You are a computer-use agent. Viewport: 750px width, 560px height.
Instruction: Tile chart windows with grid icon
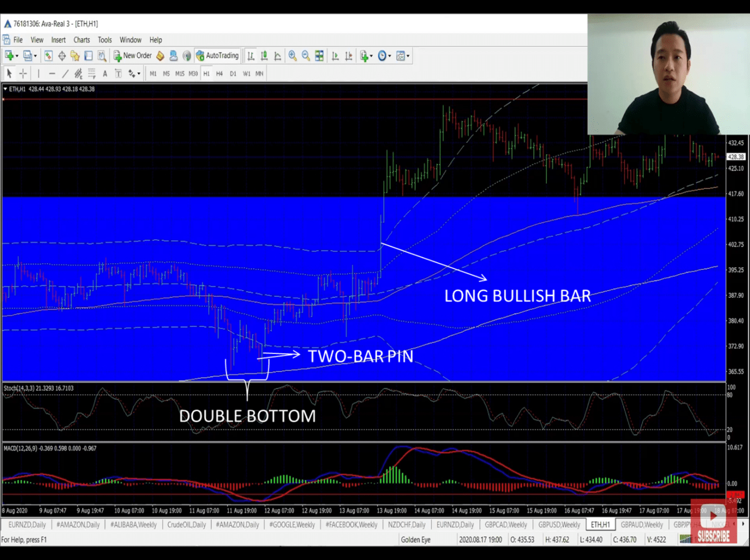point(319,56)
